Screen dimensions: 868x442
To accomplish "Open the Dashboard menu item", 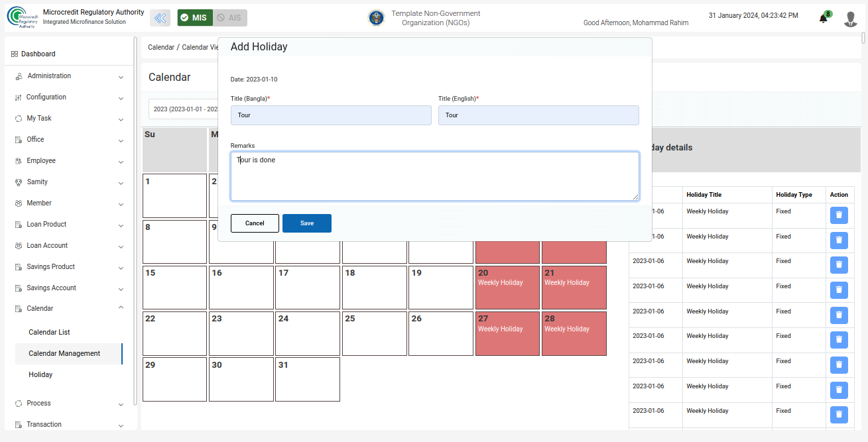I will [38, 54].
